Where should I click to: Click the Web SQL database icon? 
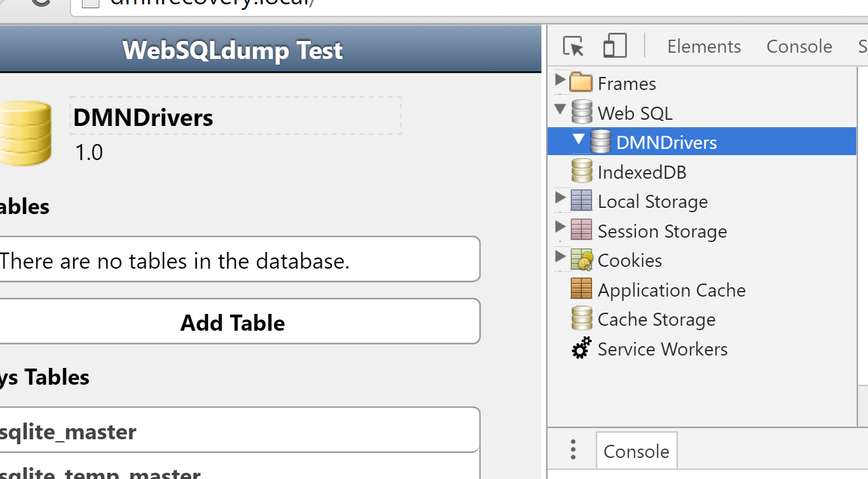point(581,112)
